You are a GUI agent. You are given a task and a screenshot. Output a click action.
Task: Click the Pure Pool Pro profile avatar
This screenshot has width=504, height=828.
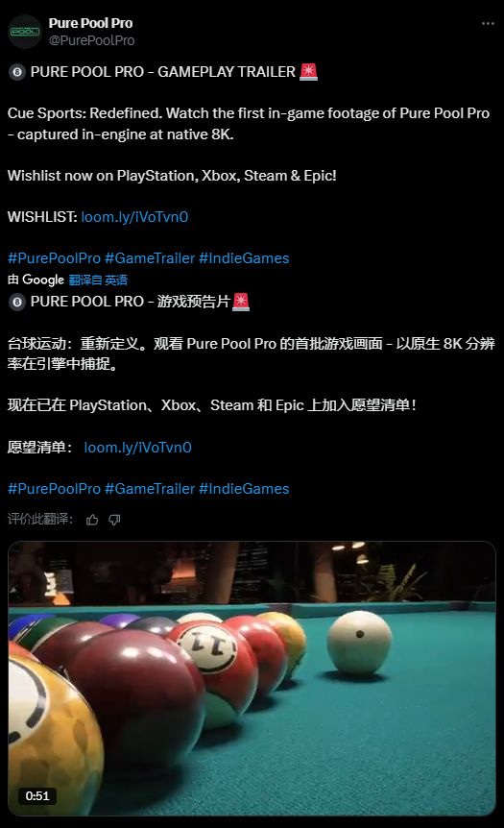tap(25, 32)
